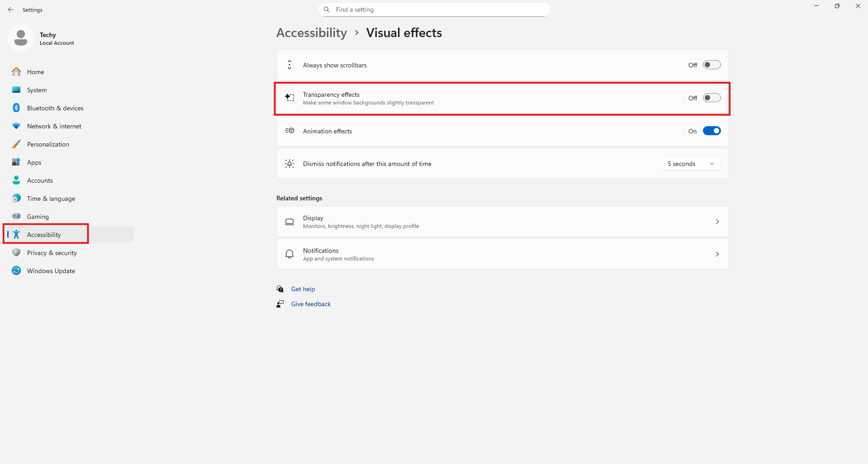The image size is (868, 464).
Task: Click the Personalization paintbrush icon
Action: click(x=16, y=144)
